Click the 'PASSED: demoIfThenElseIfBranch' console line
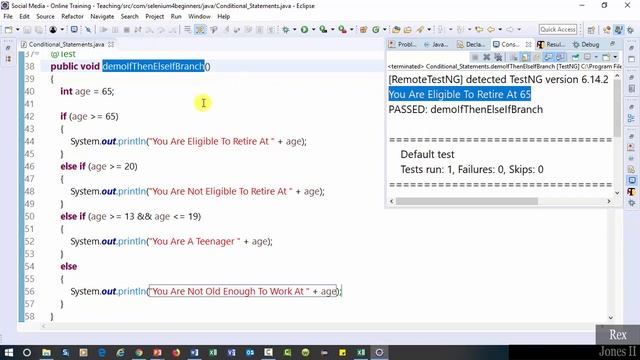The height and width of the screenshot is (360, 640). (x=466, y=109)
